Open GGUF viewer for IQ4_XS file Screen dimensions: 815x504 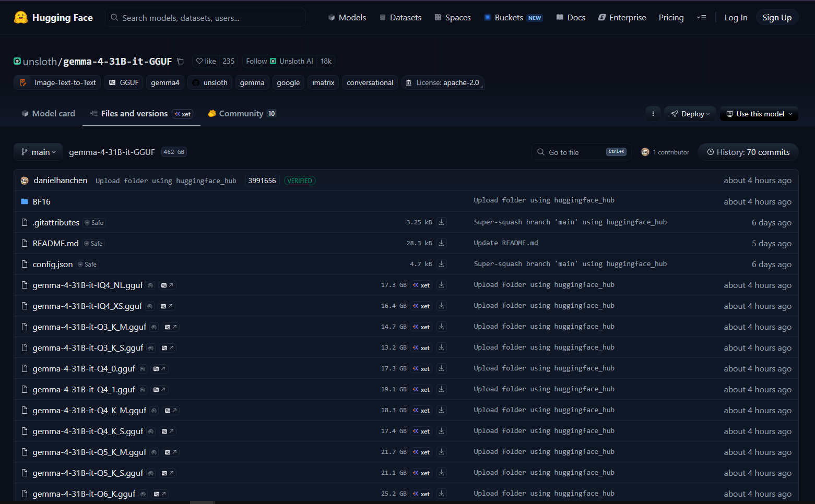tap(167, 306)
